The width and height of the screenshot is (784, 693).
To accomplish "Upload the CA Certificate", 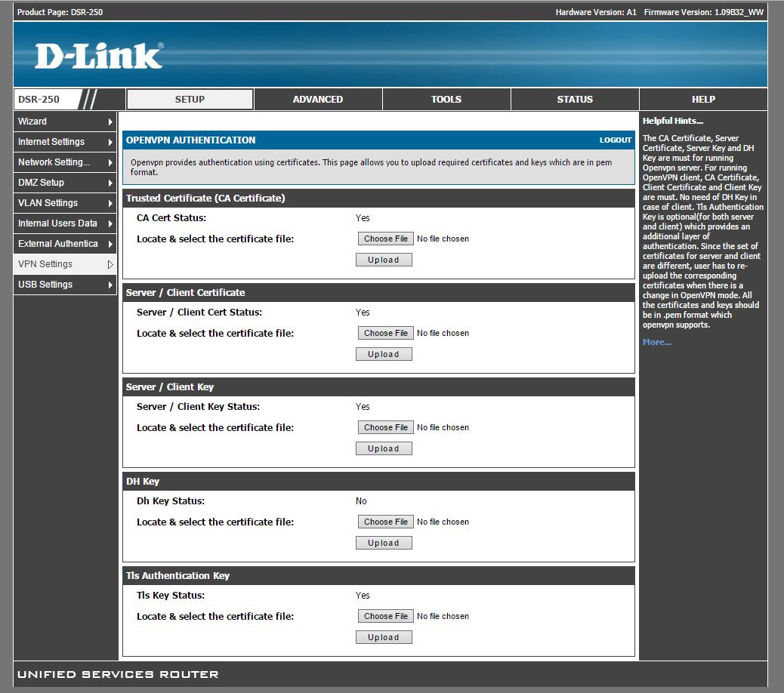I will click(x=384, y=260).
